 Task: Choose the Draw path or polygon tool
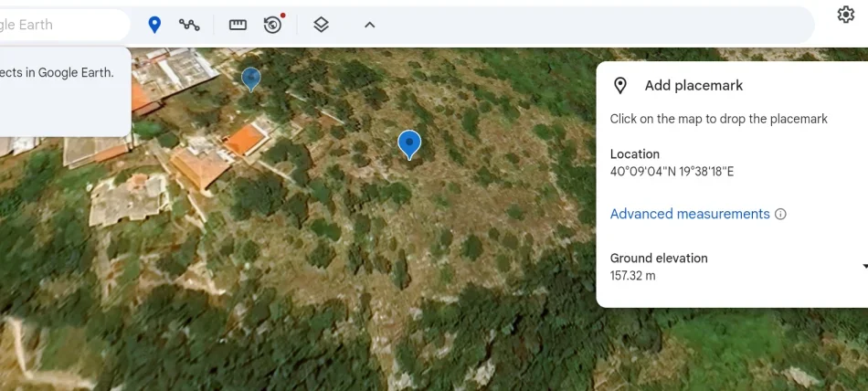pyautogui.click(x=189, y=25)
